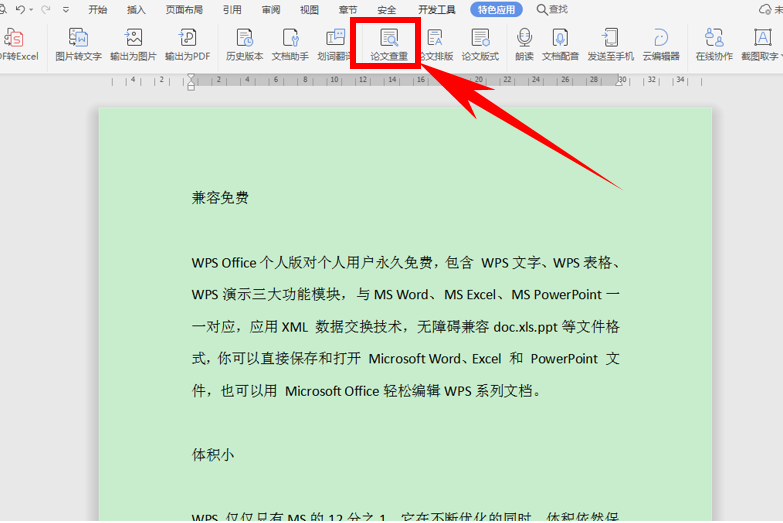Select the 特色应用 featured apps tab
This screenshot has height=523, width=783.
pos(496,9)
